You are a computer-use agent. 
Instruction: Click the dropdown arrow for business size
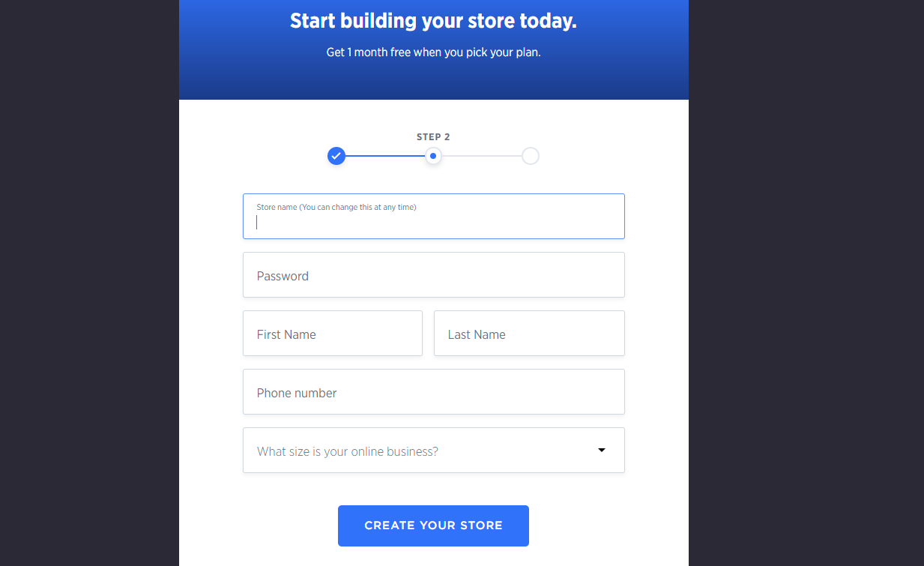click(601, 451)
